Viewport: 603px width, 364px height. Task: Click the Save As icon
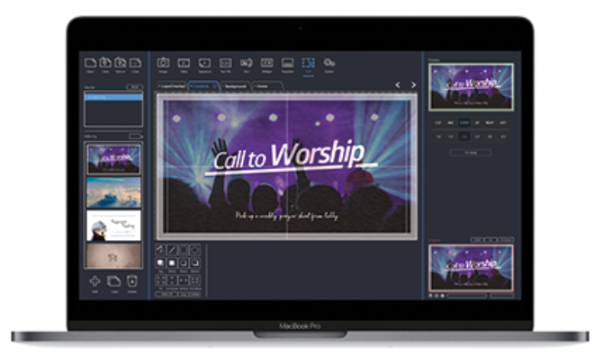pyautogui.click(x=121, y=63)
